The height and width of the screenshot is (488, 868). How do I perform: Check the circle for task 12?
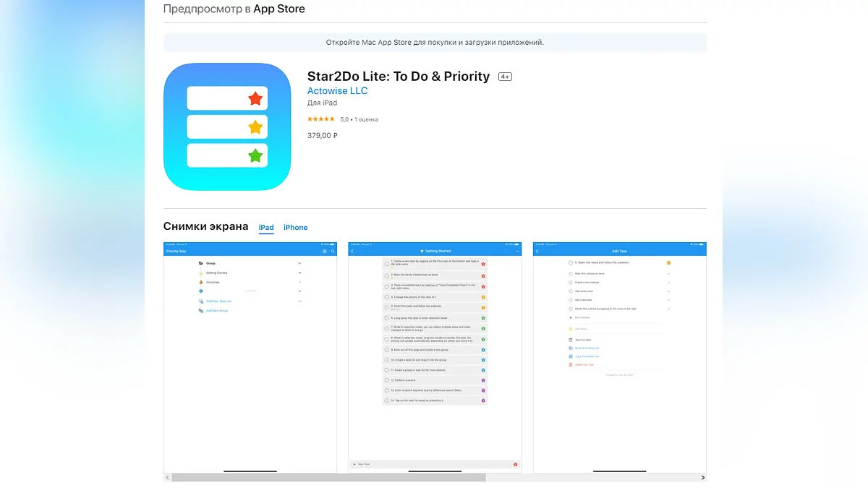(387, 380)
